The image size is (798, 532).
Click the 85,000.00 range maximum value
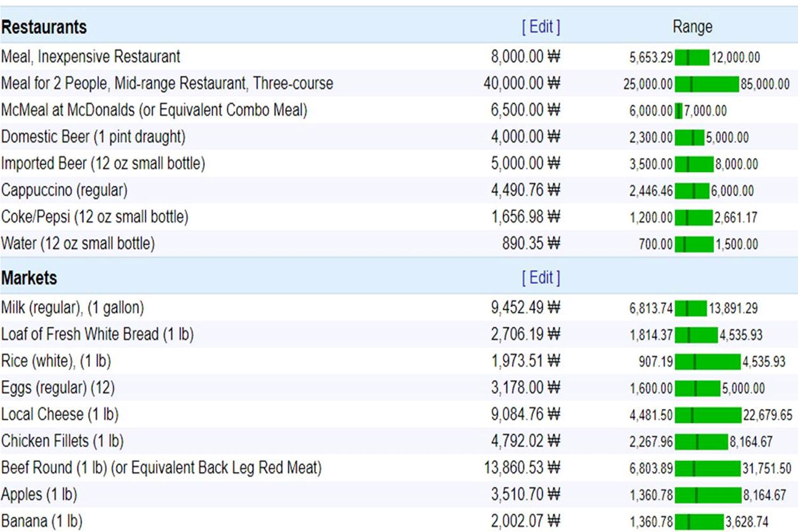click(765, 84)
